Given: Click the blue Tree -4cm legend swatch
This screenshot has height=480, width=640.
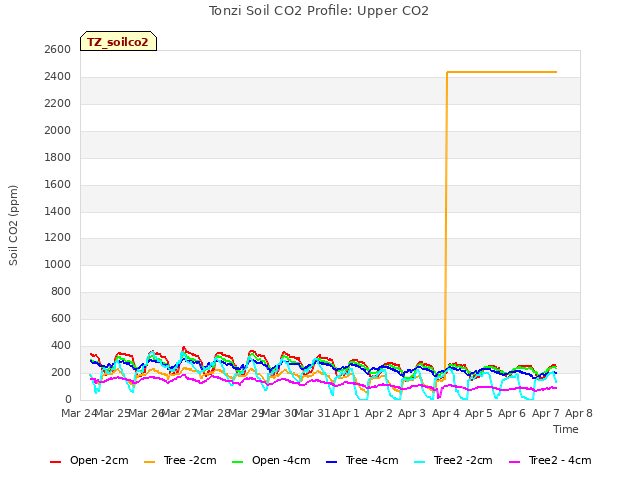Looking at the screenshot, I should tap(331, 462).
